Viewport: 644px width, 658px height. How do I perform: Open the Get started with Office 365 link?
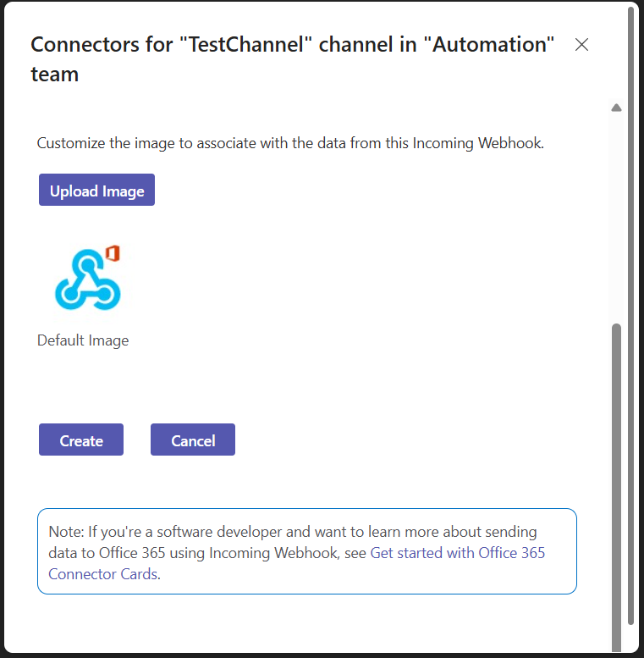[x=457, y=553]
